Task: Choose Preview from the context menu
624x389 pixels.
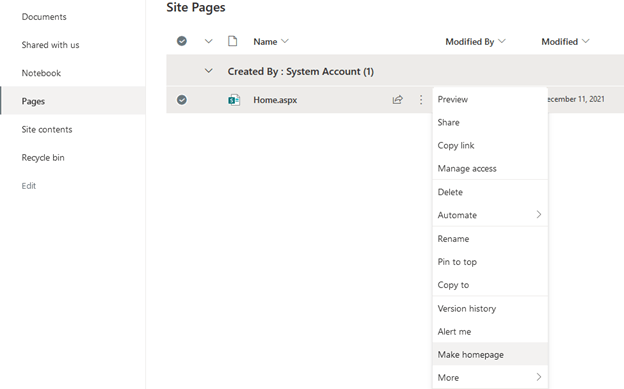Action: [x=490, y=99]
